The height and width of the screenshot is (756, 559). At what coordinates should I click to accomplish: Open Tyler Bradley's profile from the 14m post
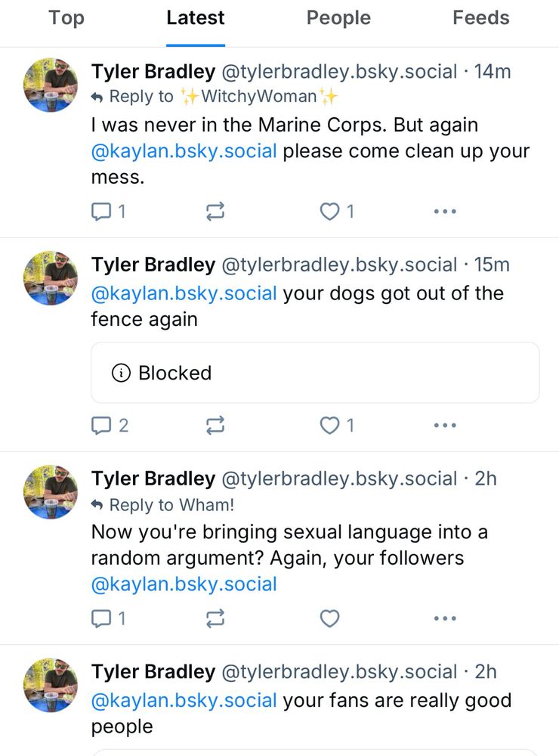click(153, 71)
